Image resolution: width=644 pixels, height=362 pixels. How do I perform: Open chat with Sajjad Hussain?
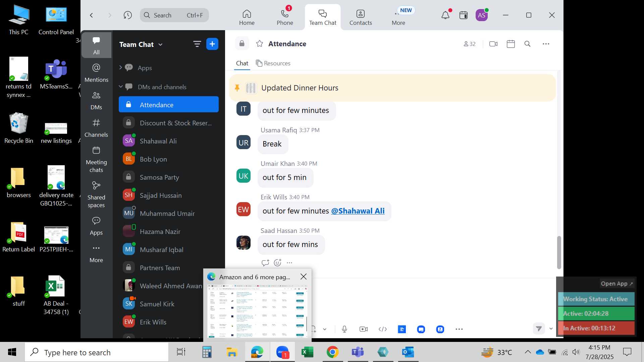(x=168, y=195)
